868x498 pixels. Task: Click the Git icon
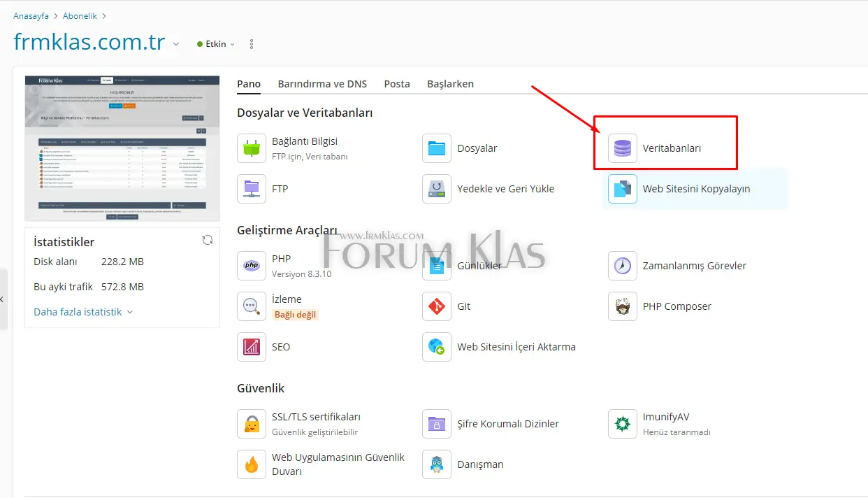point(437,306)
